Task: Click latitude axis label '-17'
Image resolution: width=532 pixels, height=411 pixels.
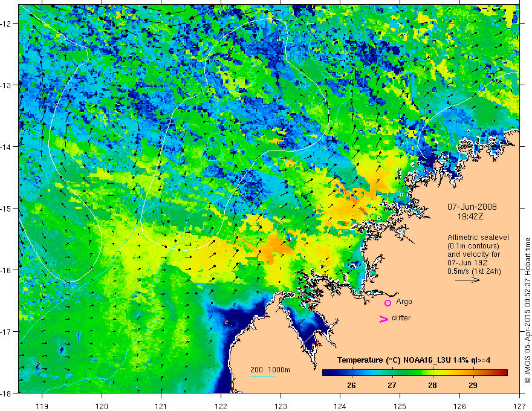Action: [x=6, y=332]
